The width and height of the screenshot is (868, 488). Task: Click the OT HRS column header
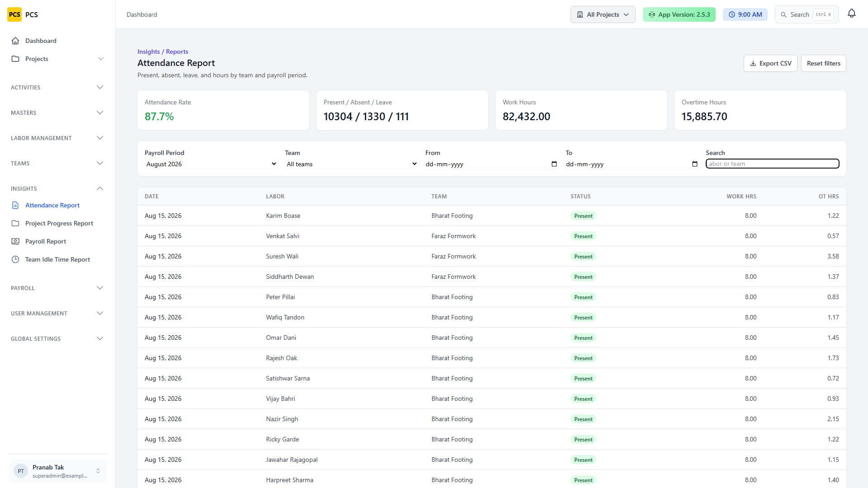[829, 197]
